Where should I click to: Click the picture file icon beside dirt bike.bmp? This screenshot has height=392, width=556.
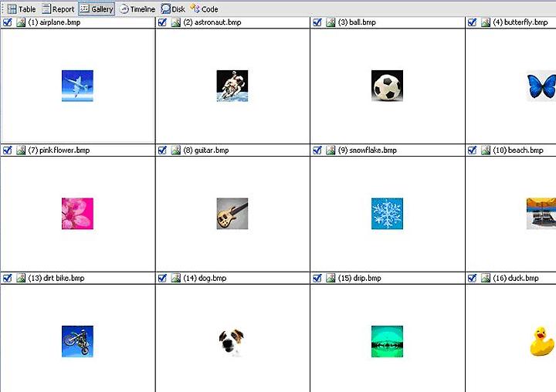tap(21, 279)
